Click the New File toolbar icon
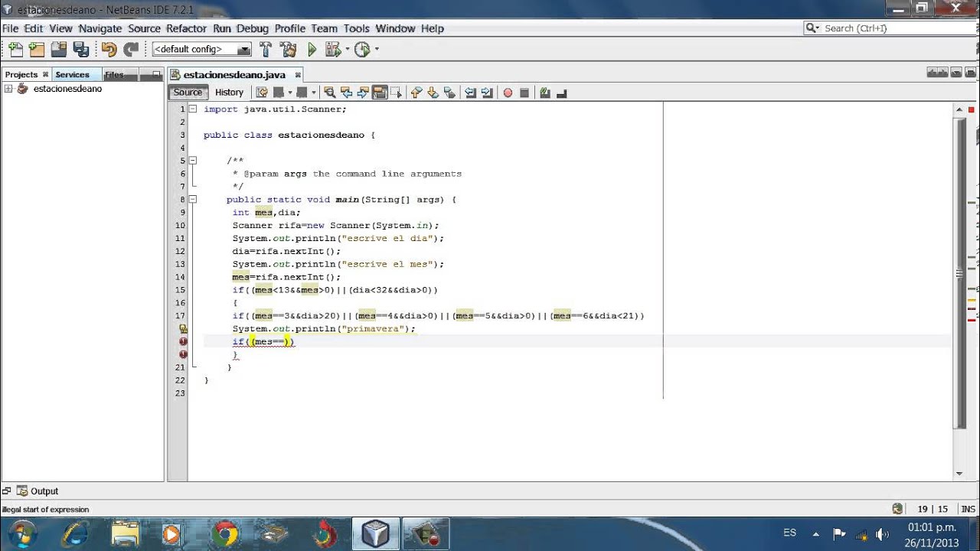The height and width of the screenshot is (551, 980). tap(15, 50)
